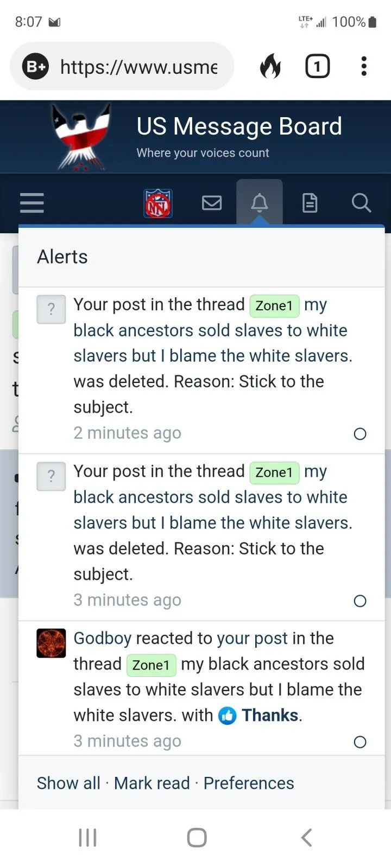Open the what's new document icon

(310, 203)
